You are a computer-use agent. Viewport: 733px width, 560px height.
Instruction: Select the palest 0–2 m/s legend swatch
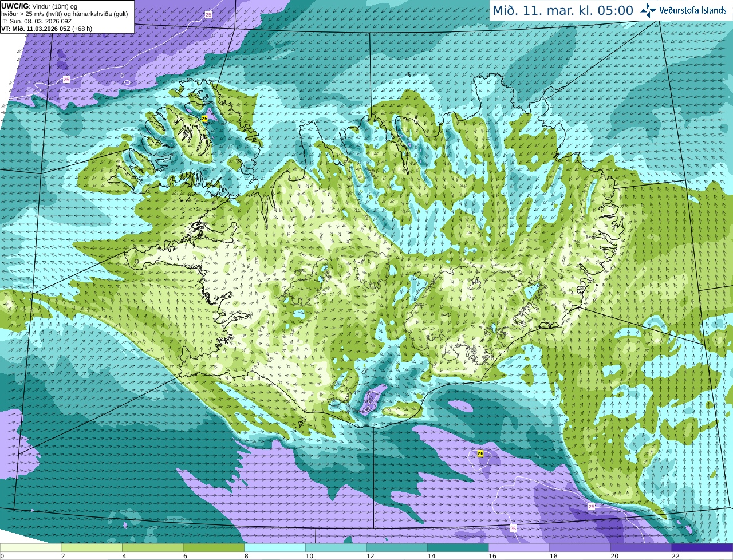point(30,548)
